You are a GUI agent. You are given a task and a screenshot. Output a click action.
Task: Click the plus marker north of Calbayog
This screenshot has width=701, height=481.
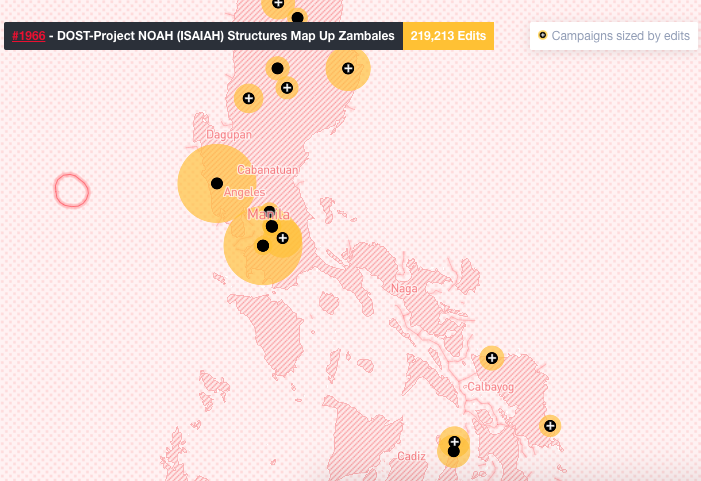click(x=491, y=357)
